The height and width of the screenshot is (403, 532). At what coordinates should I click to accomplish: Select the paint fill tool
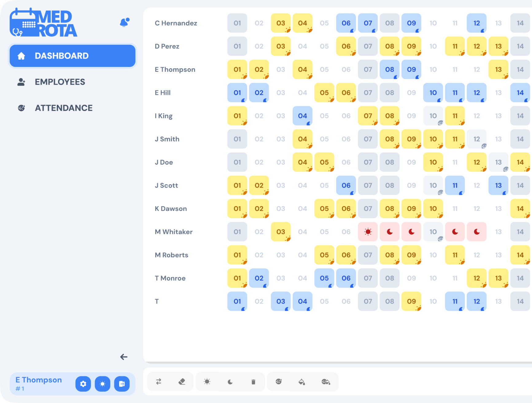click(x=302, y=382)
